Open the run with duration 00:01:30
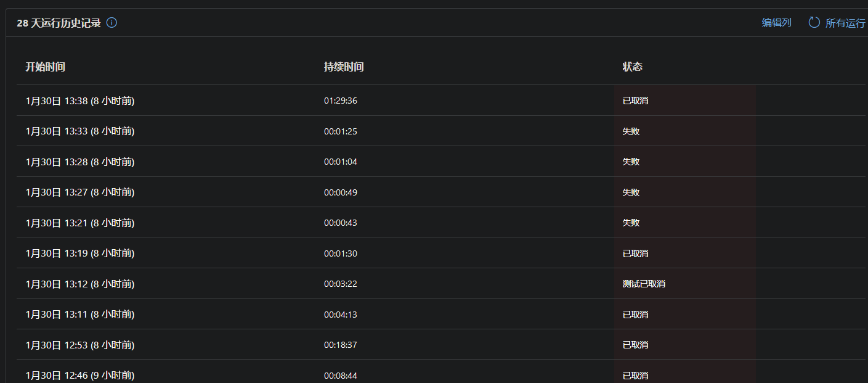This screenshot has height=383, width=868. (x=341, y=253)
